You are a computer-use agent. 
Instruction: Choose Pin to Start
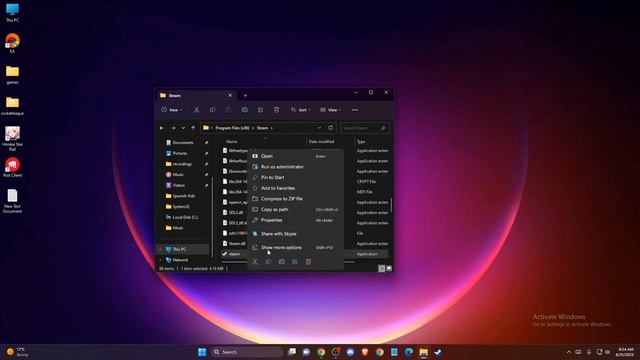click(296, 178)
